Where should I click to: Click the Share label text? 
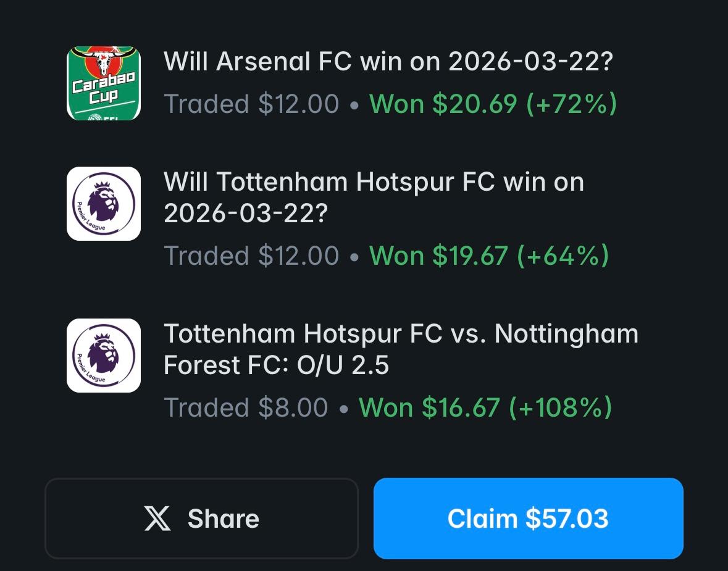(x=224, y=518)
